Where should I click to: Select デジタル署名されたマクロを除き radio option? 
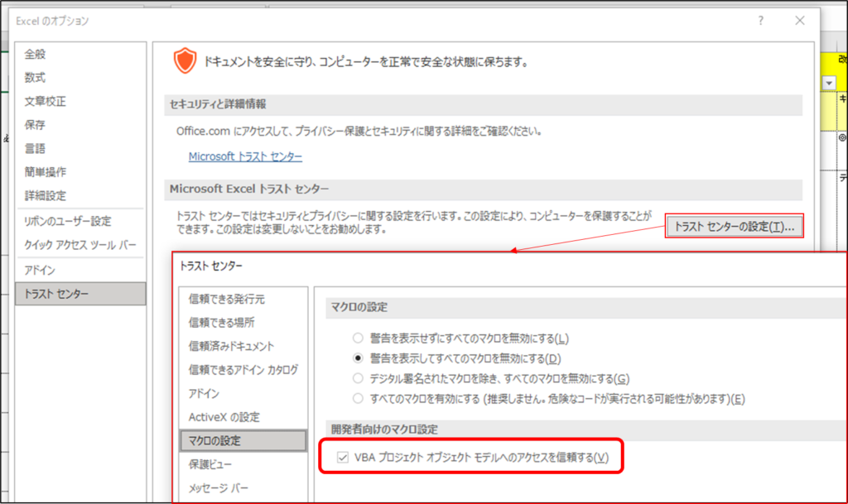(x=358, y=378)
